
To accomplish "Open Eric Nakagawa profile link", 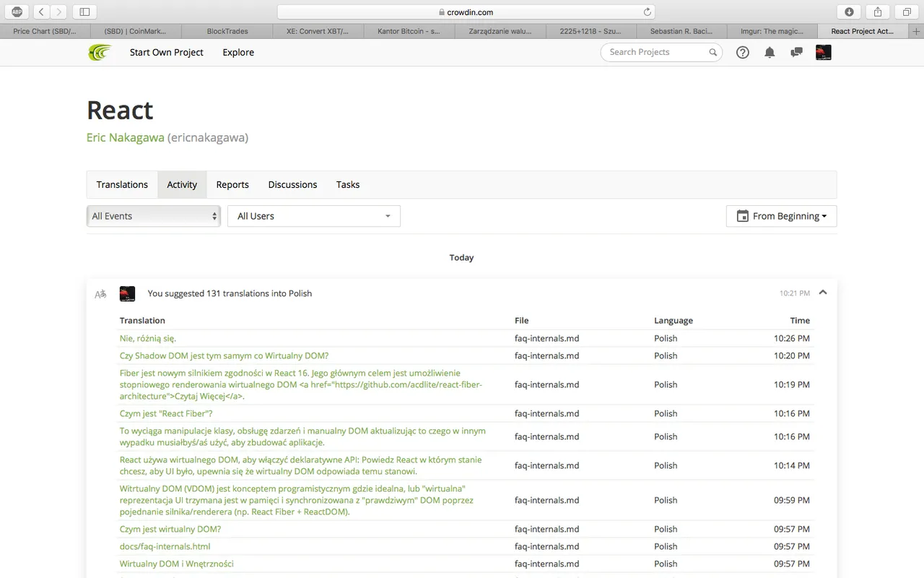I will [126, 137].
